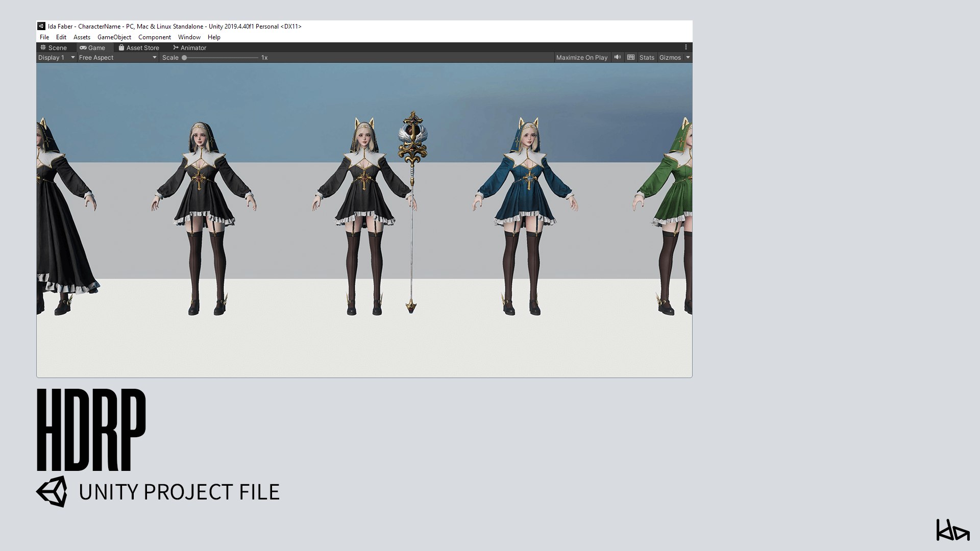Click the Scene tab grid icon

coord(43,47)
